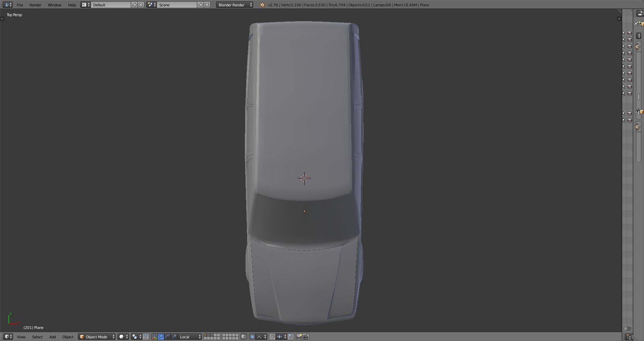Delete the Default screen layout
The image size is (644, 341).
coord(141,5)
